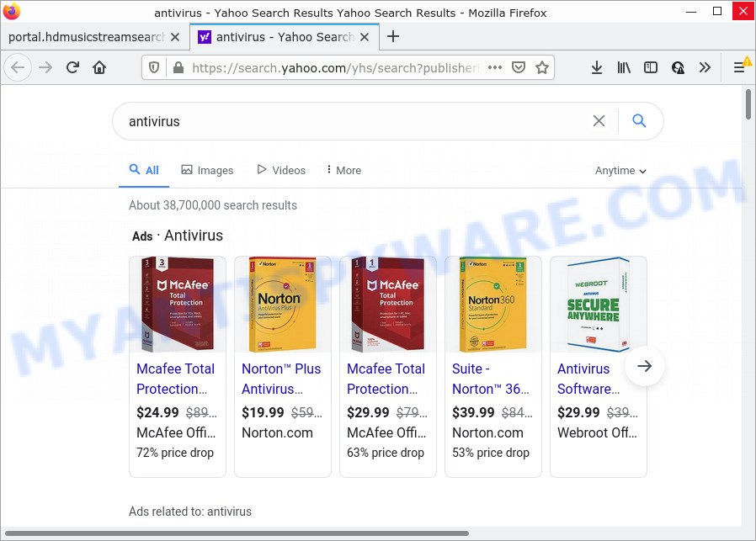Open the Firefox home page
756x541 pixels.
pos(99,67)
